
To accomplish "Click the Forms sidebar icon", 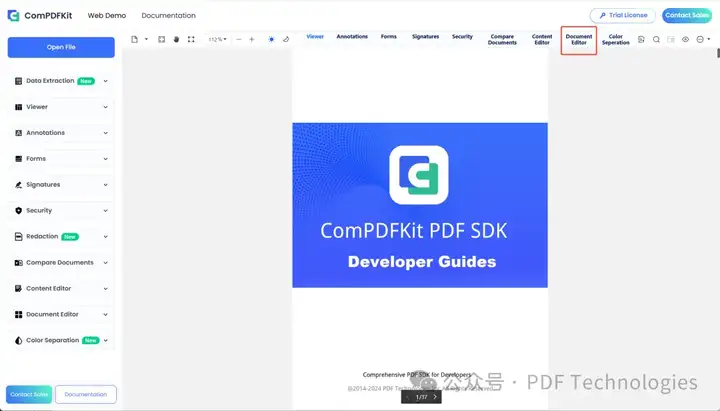I will (x=18, y=159).
